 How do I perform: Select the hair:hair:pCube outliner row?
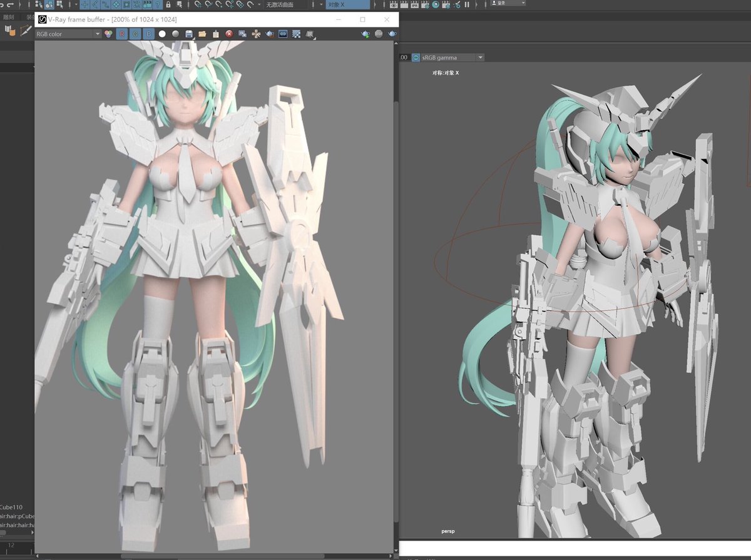[17, 516]
